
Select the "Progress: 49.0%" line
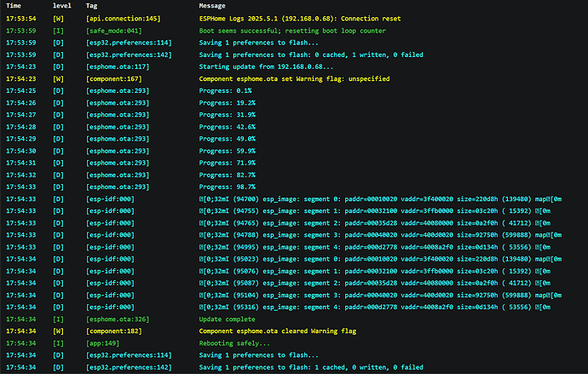228,139
